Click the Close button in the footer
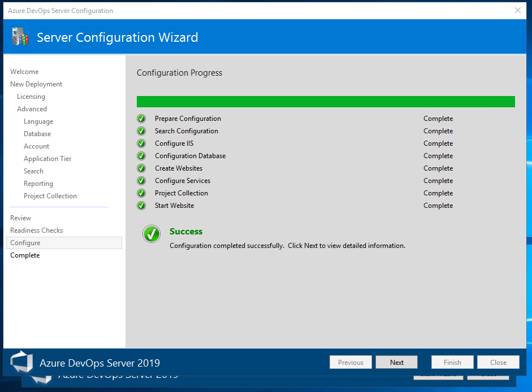The height and width of the screenshot is (392, 532). [498, 362]
